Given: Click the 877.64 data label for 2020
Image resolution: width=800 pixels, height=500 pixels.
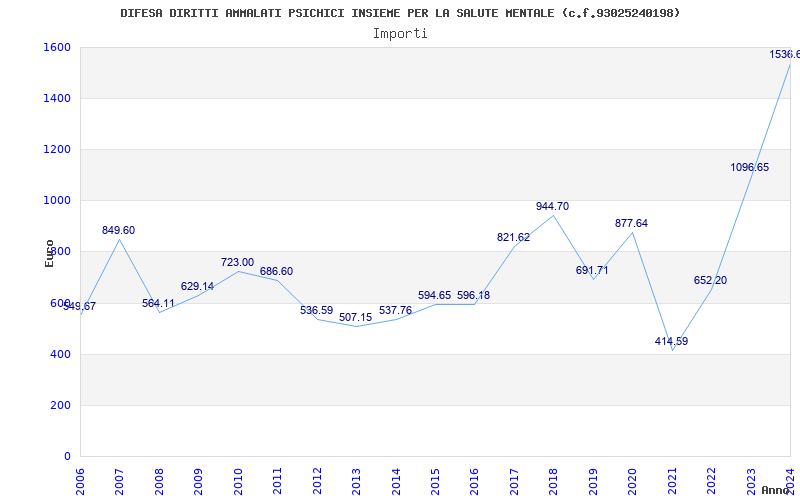Looking at the screenshot, I should coord(631,223).
